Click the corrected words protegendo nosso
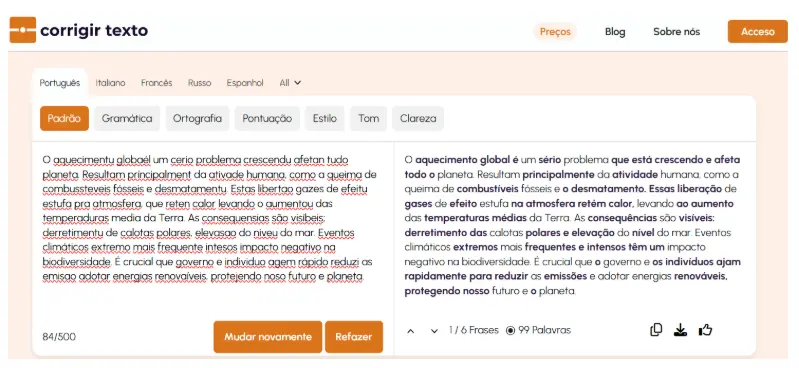This screenshot has height=368, width=799. pos(447,291)
